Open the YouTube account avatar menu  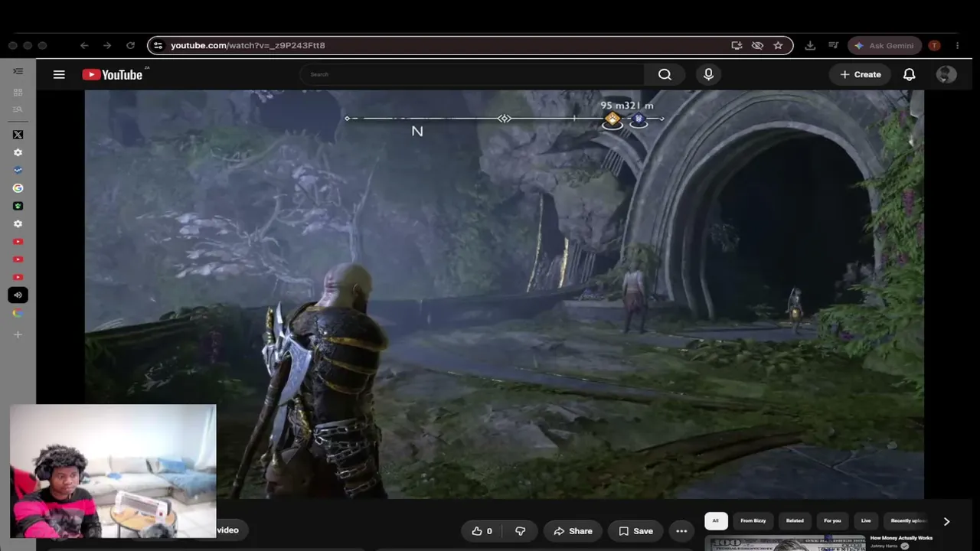coord(946,74)
